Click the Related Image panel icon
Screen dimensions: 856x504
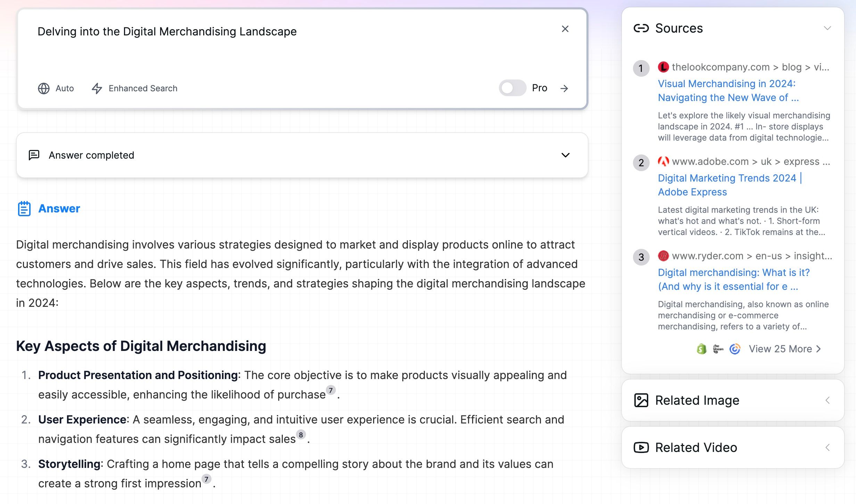pyautogui.click(x=641, y=400)
